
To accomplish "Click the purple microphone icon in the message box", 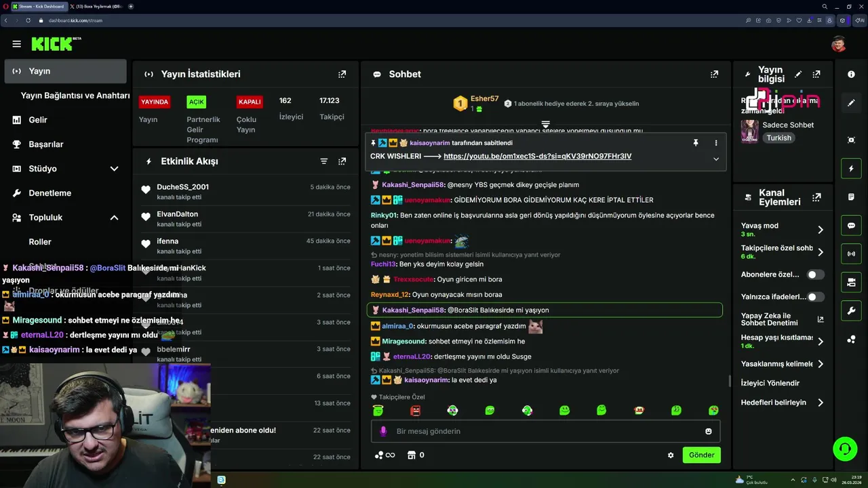I will [x=383, y=431].
